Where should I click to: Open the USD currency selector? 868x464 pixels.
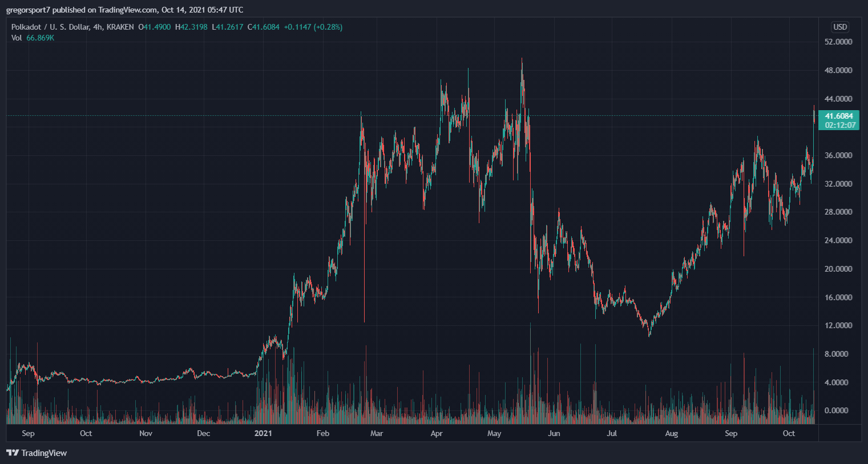coord(840,27)
